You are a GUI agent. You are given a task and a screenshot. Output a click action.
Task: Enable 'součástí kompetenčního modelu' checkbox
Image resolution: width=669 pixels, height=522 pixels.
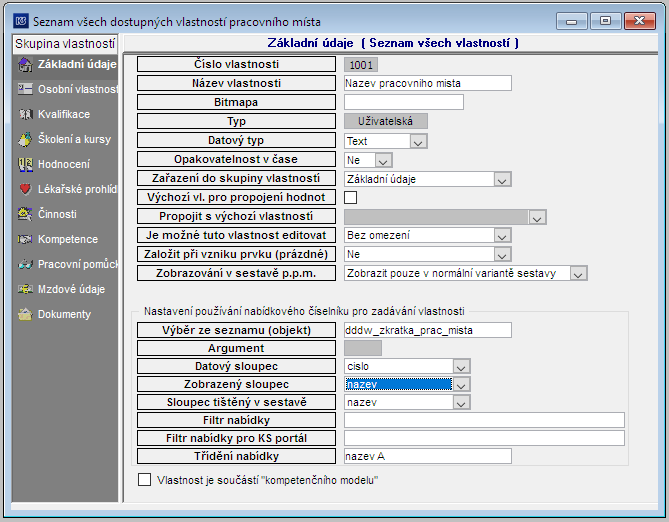click(x=144, y=479)
